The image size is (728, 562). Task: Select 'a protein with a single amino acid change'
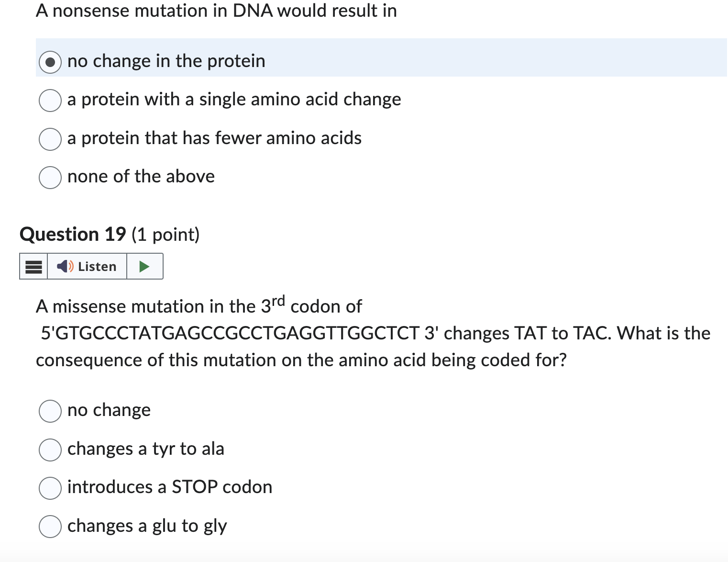click(50, 101)
